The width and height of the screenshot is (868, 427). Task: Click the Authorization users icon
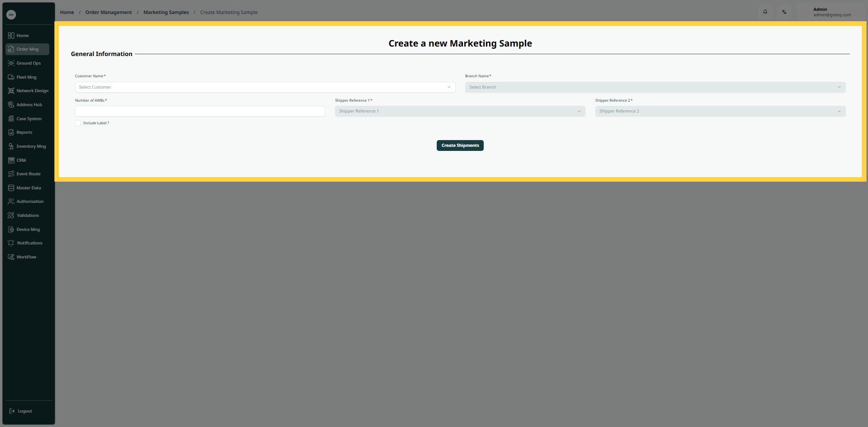tap(11, 202)
